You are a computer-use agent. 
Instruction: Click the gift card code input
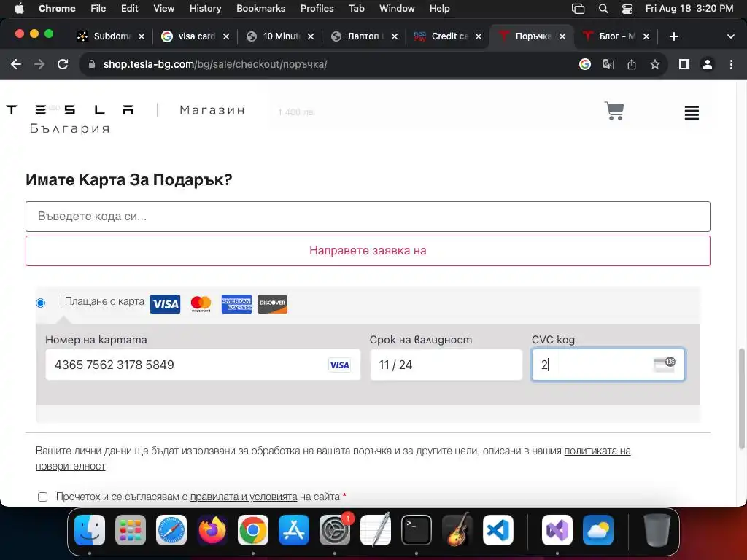[x=368, y=217]
